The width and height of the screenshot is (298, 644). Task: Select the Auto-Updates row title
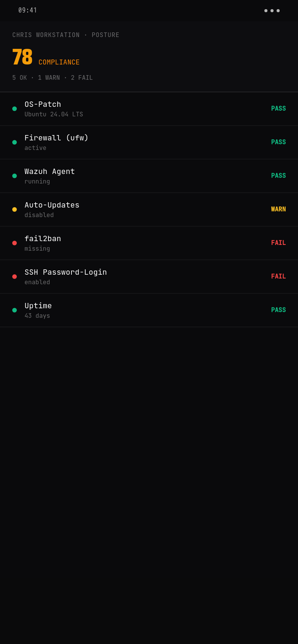coord(52,205)
